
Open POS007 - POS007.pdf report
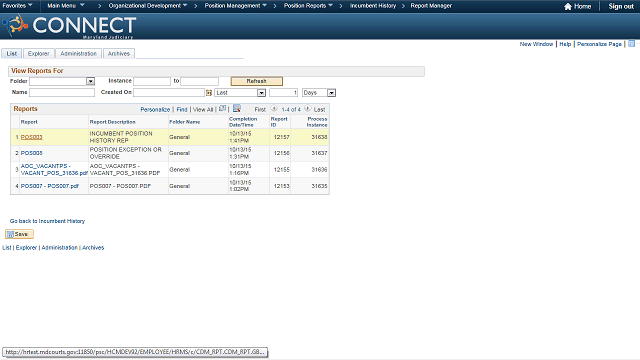[x=50, y=186]
